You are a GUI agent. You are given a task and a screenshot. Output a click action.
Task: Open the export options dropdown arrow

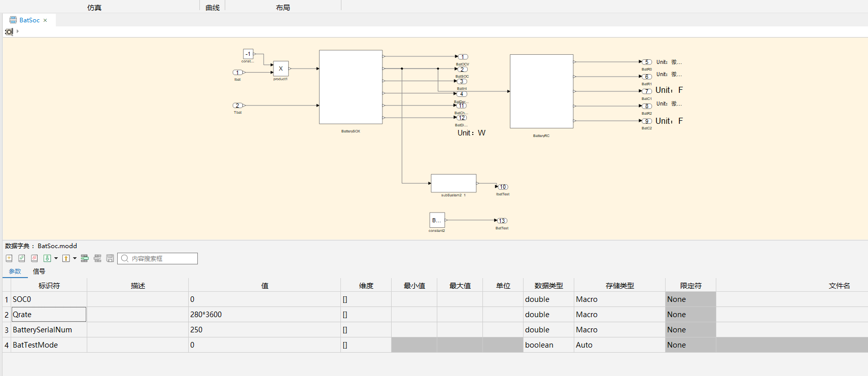point(75,258)
